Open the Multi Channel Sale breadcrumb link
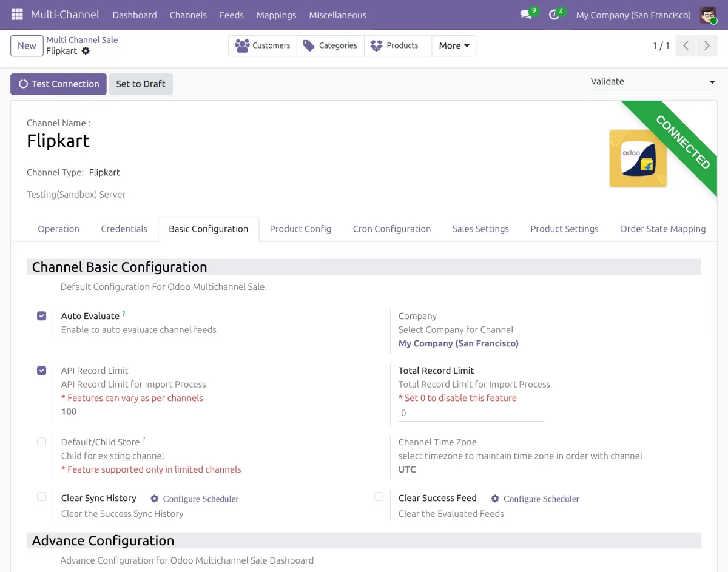 [82, 40]
